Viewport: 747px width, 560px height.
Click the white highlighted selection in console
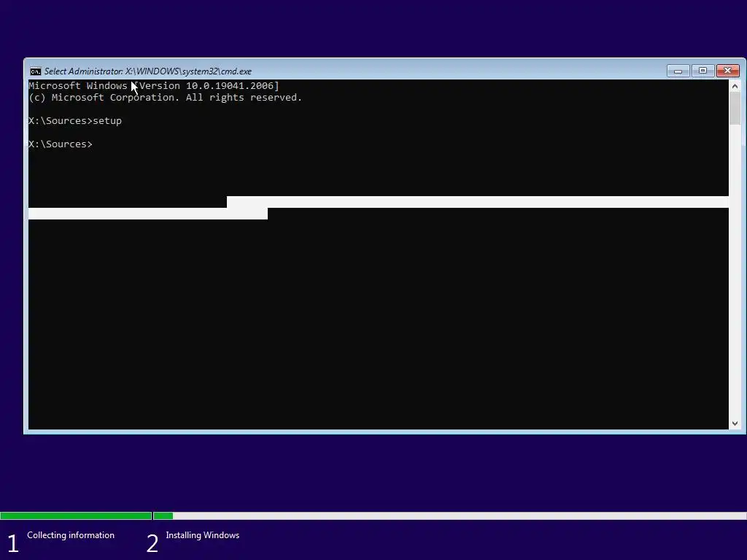tap(379, 208)
